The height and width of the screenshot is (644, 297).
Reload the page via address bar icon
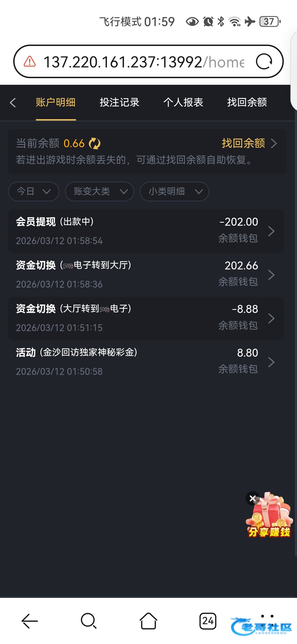(x=264, y=62)
